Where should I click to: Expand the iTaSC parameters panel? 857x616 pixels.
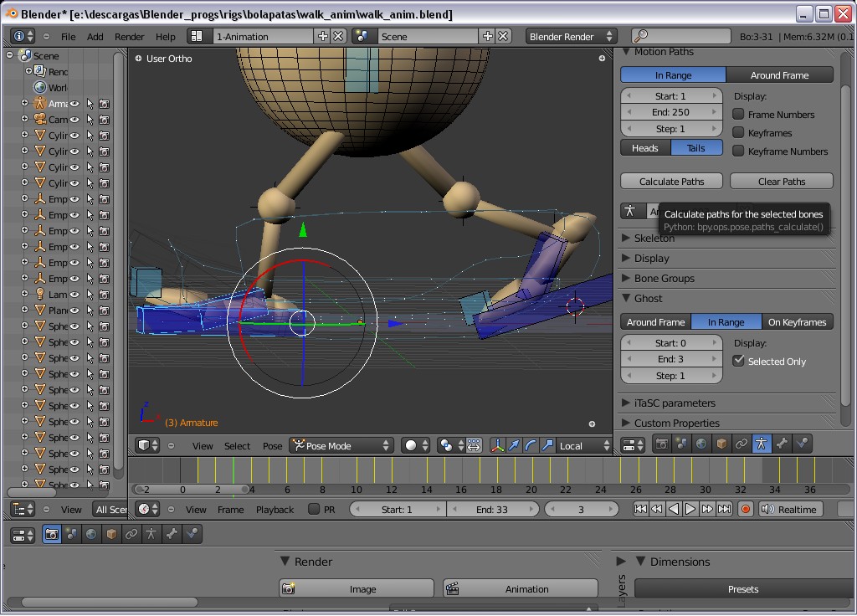[x=626, y=403]
